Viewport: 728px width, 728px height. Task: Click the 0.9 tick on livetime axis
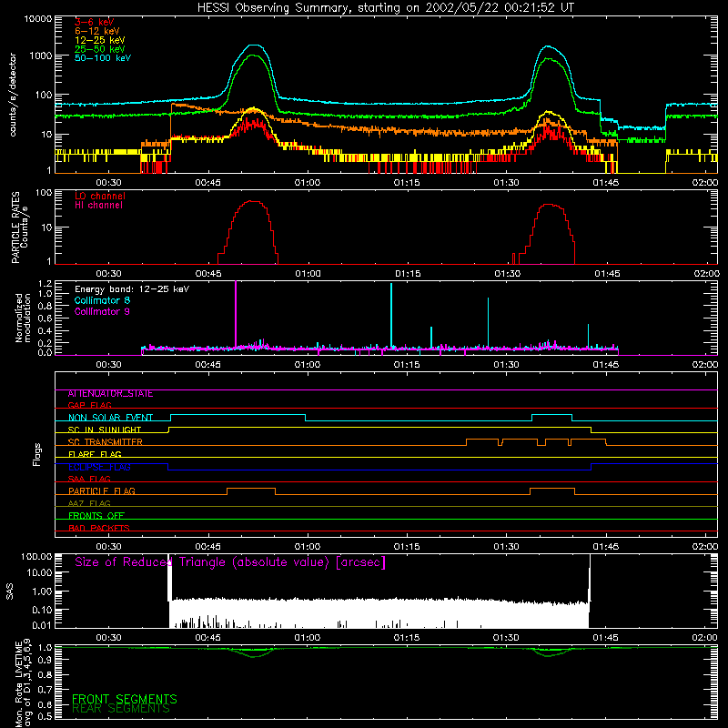[x=45, y=659]
